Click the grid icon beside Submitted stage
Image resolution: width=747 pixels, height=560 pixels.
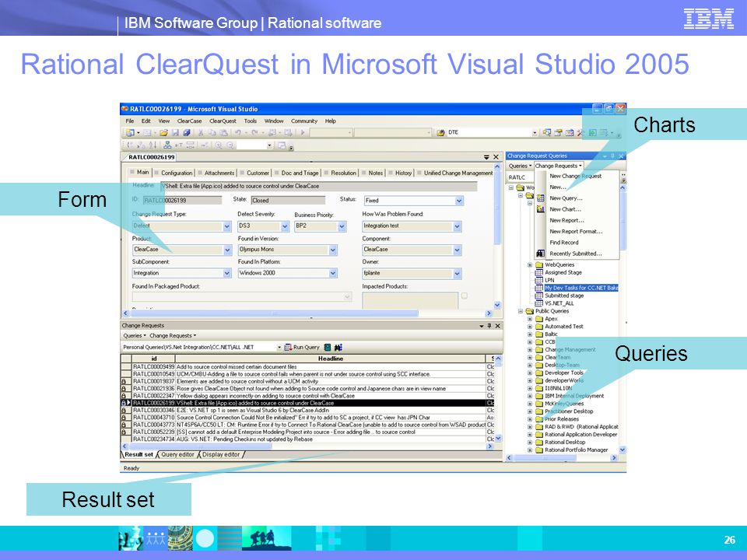[x=538, y=296]
